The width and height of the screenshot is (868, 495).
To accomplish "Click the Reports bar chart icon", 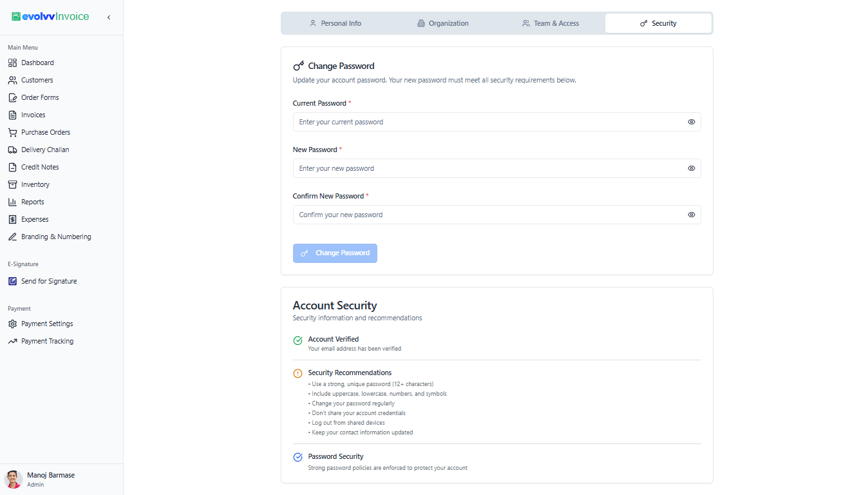I will click(12, 202).
